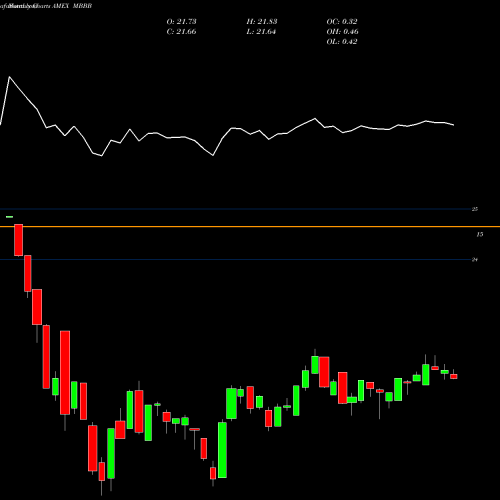Click the first large red candle below the orange line
This screenshot has height=500, width=500.
pos(18,240)
